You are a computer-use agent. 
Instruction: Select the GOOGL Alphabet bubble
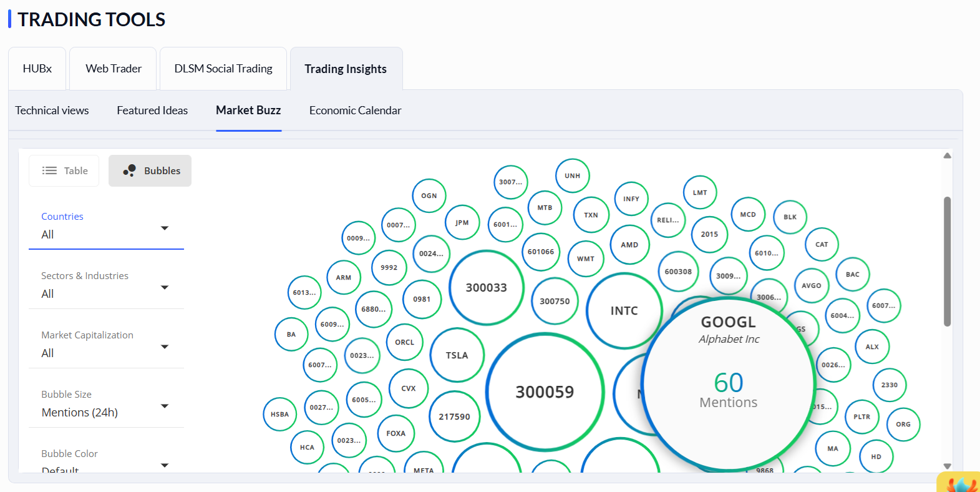(728, 383)
